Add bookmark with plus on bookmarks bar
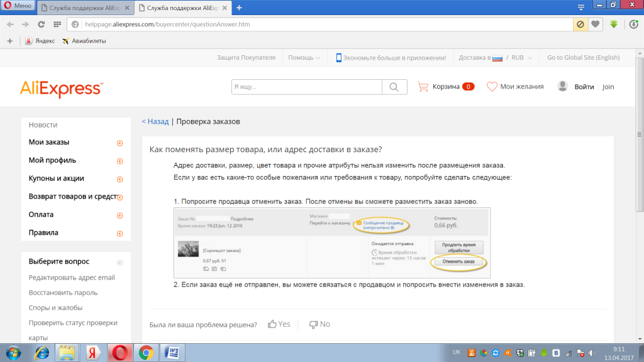This screenshot has width=644, height=362. tap(10, 41)
